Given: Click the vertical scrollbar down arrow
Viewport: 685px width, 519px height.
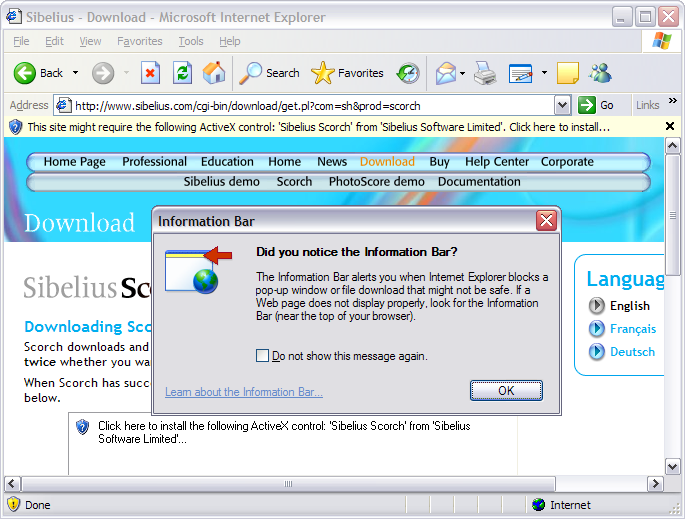Looking at the screenshot, I should pos(672,466).
